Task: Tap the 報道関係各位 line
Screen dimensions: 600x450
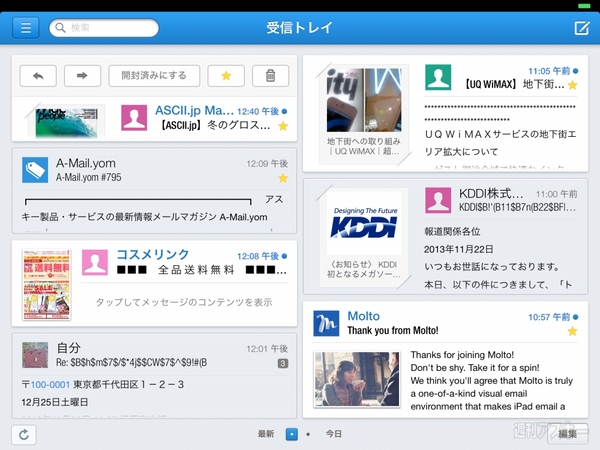Action: 452,232
